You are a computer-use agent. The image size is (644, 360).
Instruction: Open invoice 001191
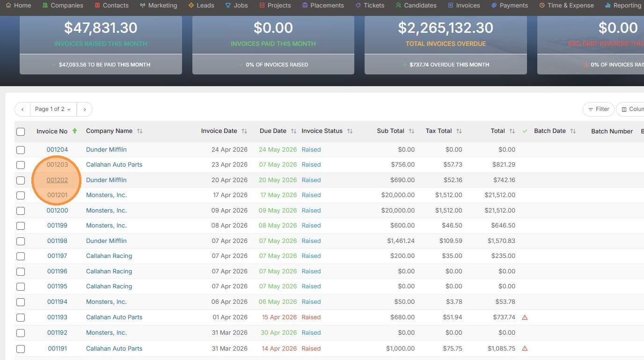[57, 349]
